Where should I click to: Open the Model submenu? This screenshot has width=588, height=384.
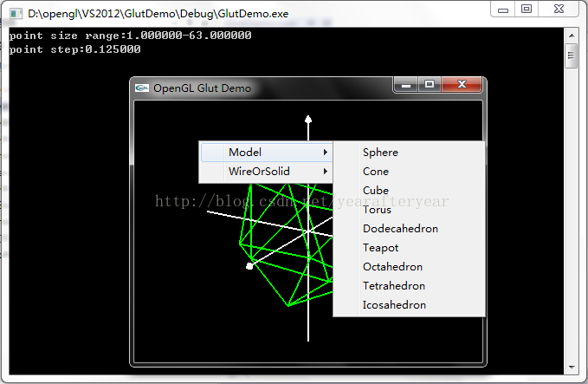point(267,153)
